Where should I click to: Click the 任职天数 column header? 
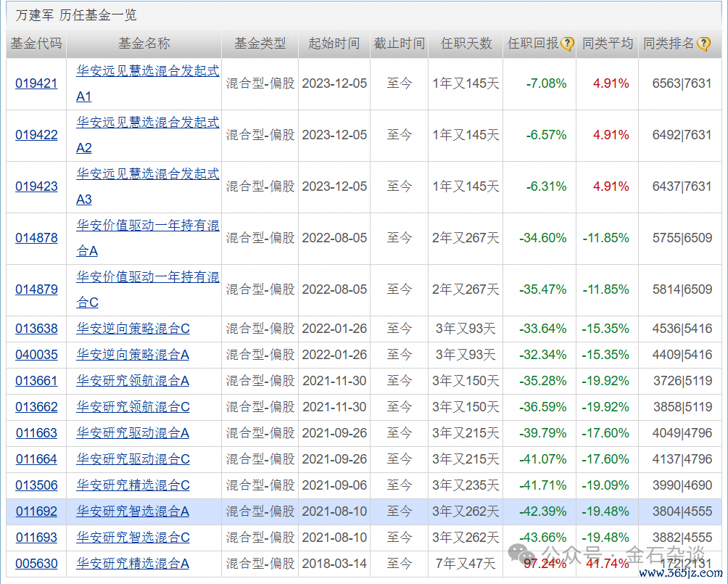pos(466,44)
